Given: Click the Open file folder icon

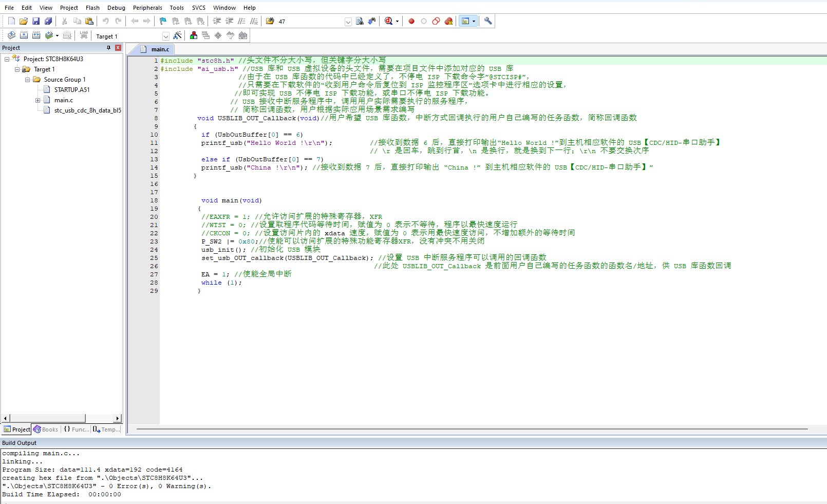Looking at the screenshot, I should [x=24, y=21].
